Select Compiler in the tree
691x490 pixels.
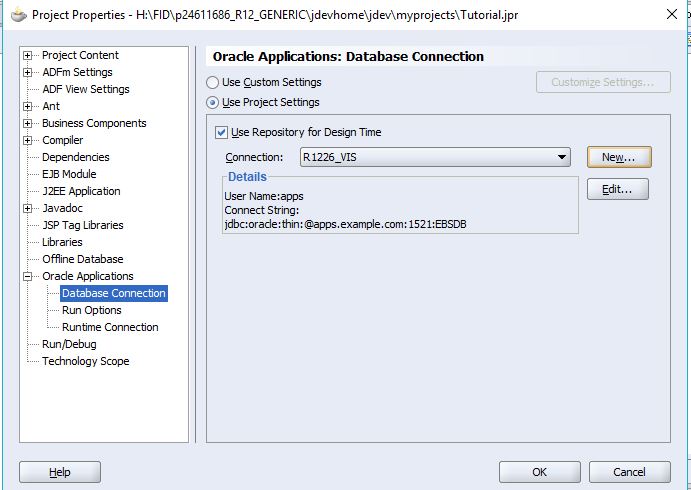[x=62, y=140]
